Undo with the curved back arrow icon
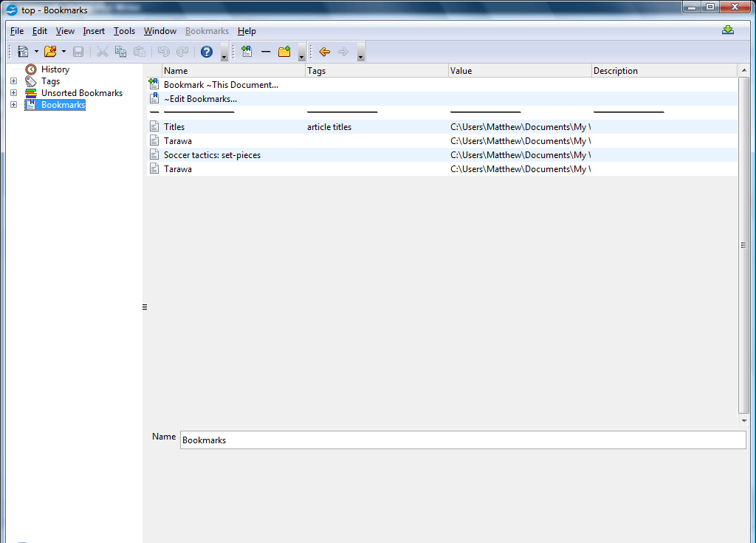Viewport: 756px width, 543px height. point(163,52)
